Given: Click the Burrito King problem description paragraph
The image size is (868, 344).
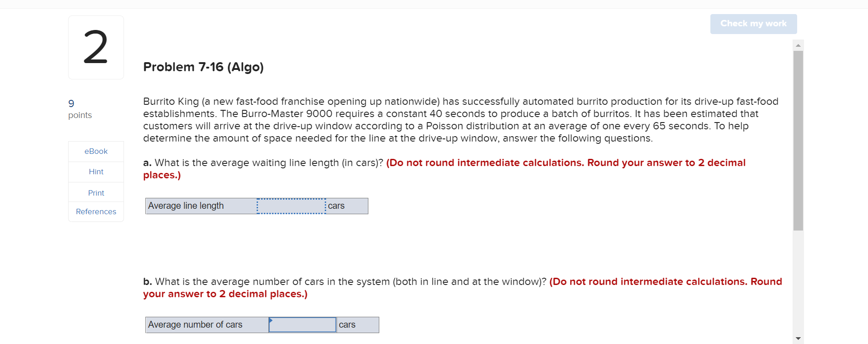Looking at the screenshot, I should (454, 120).
